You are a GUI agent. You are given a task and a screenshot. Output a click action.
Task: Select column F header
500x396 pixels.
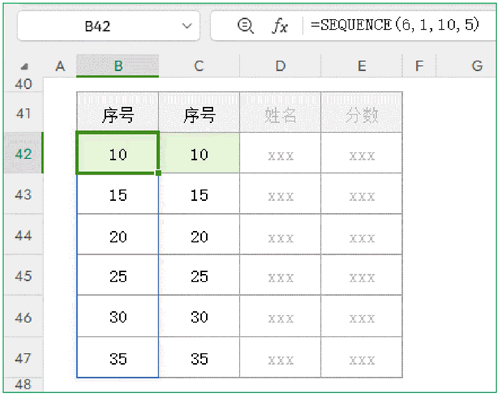pyautogui.click(x=419, y=66)
